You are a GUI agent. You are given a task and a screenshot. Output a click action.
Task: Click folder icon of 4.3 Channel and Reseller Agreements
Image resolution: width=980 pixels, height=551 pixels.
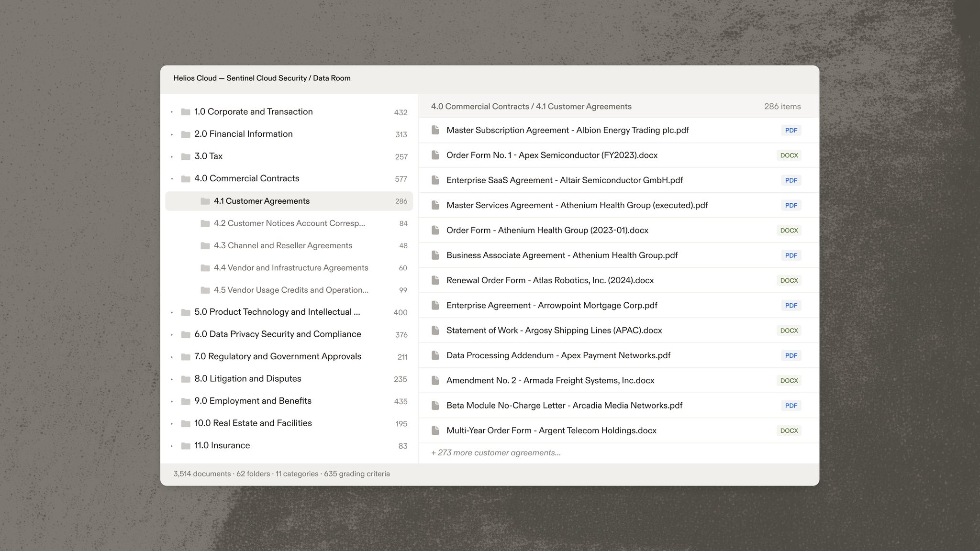tap(205, 246)
